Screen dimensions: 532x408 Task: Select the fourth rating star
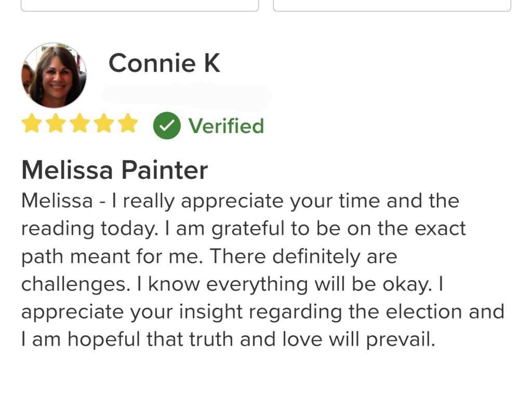point(103,124)
